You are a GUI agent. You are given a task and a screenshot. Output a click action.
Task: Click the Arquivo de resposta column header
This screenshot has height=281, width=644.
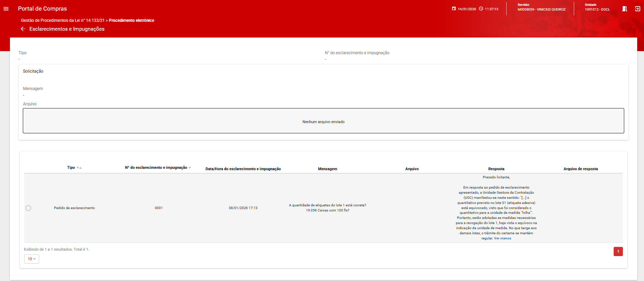pyautogui.click(x=581, y=169)
